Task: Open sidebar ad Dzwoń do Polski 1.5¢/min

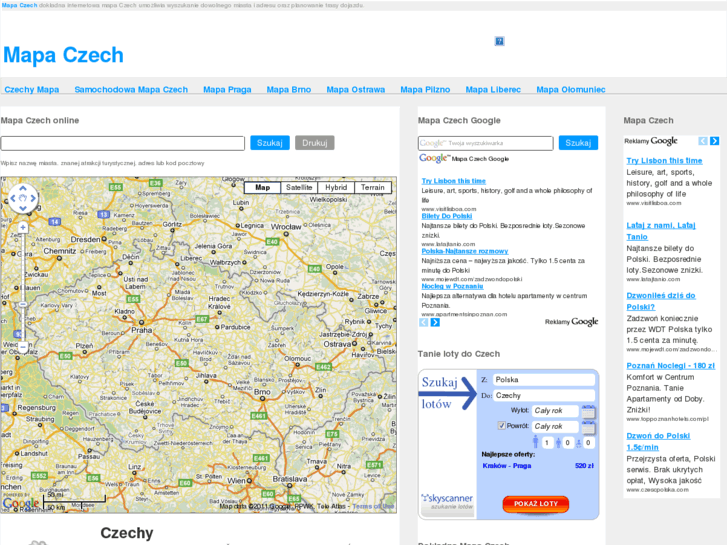Action: [658, 442]
